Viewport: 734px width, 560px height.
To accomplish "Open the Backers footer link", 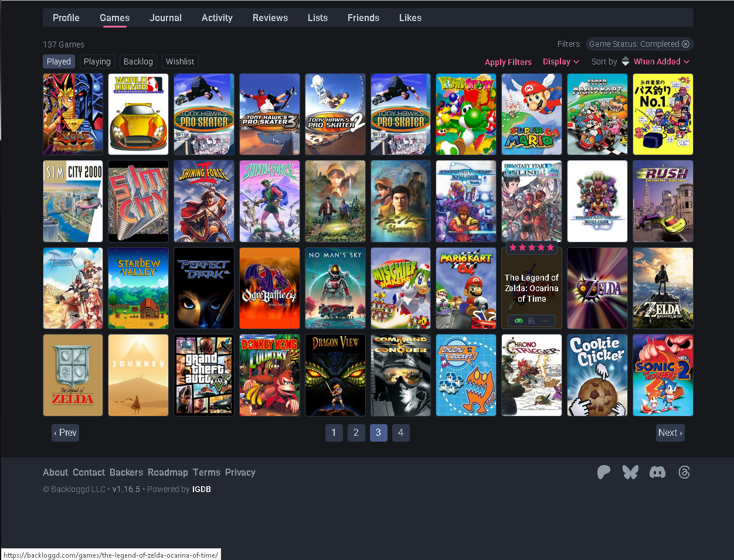I will coord(126,472).
